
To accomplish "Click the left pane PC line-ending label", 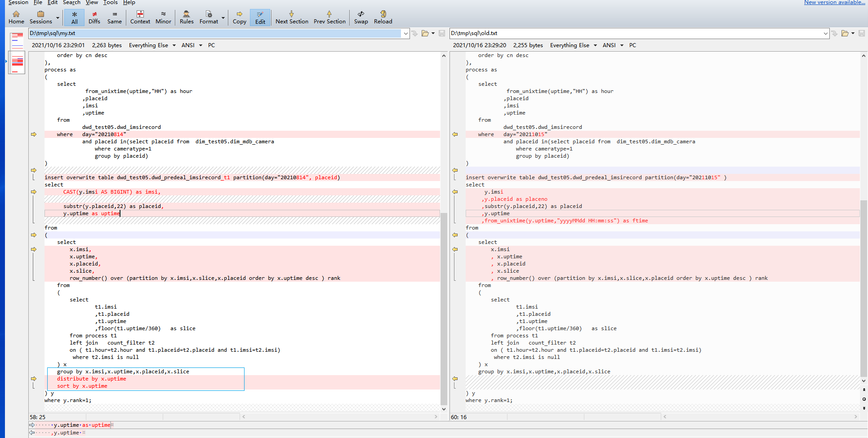I will click(211, 45).
